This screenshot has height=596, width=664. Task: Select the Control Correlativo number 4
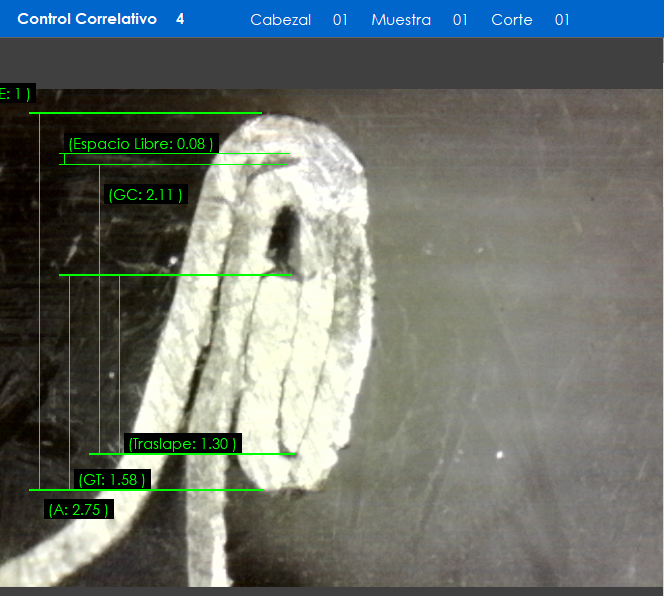[x=180, y=19]
